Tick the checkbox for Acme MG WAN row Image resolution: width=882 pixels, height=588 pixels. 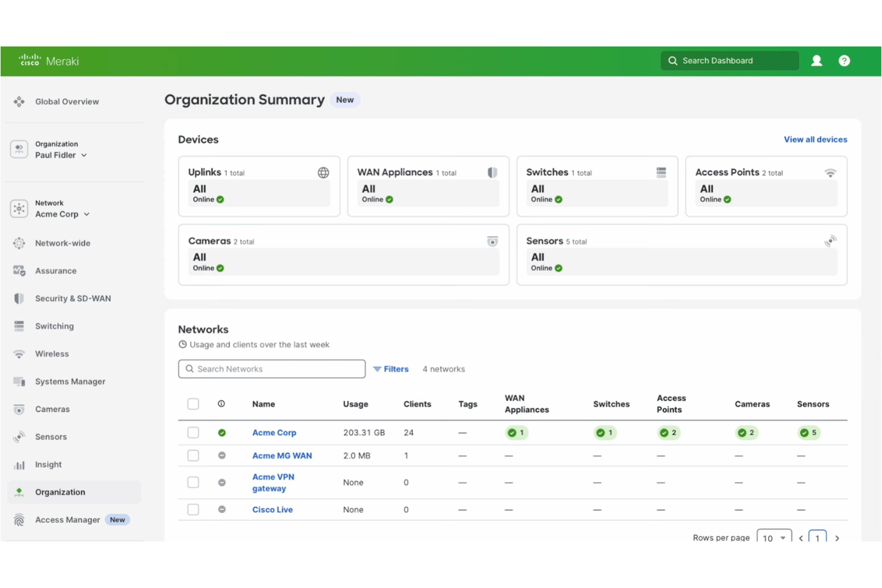193,456
